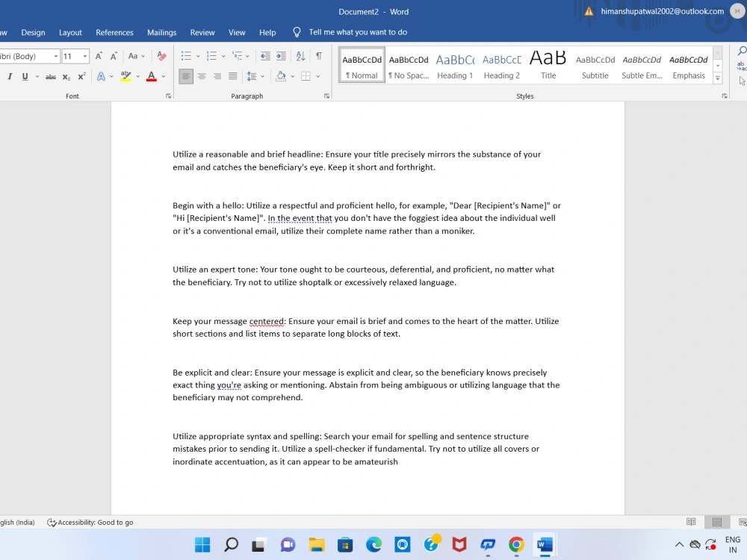Open Paragraph dialog launcher
This screenshot has width=747, height=560.
point(327,96)
